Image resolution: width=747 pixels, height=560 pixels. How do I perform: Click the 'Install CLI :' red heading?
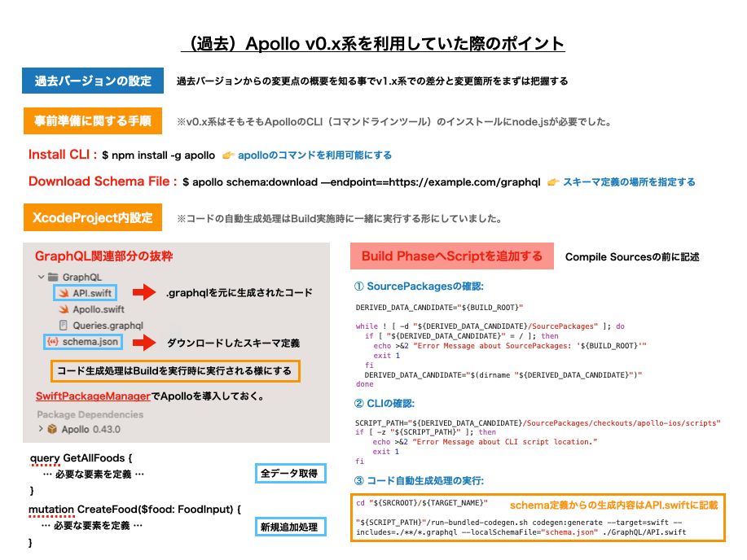coord(63,155)
